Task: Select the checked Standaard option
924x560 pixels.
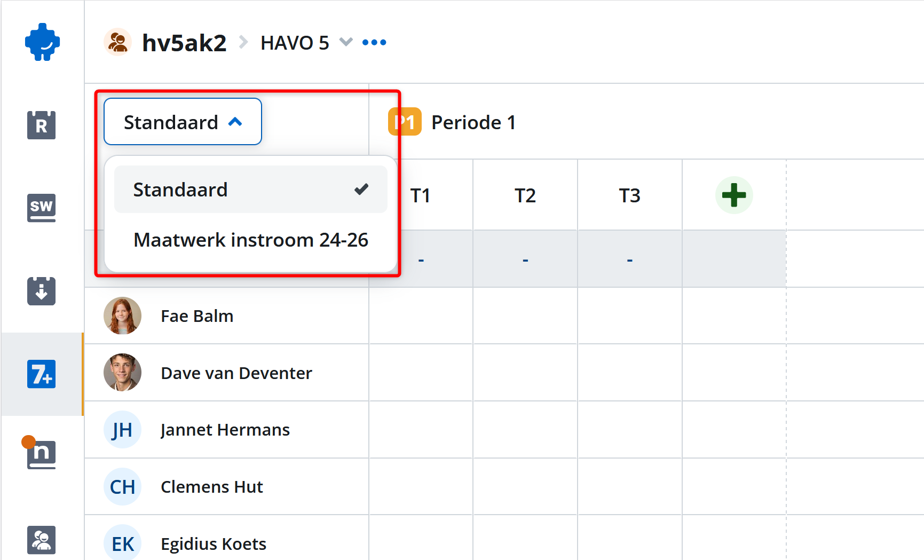Action: click(250, 190)
